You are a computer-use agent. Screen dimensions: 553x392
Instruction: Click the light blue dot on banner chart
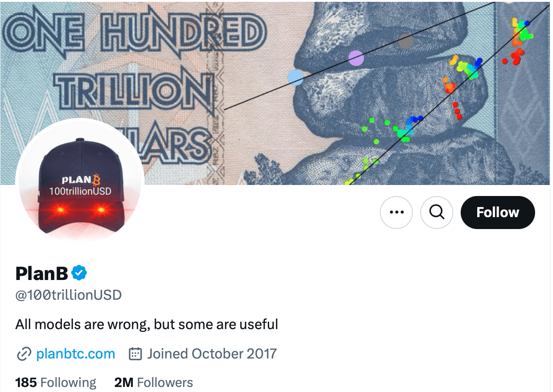[x=295, y=77]
